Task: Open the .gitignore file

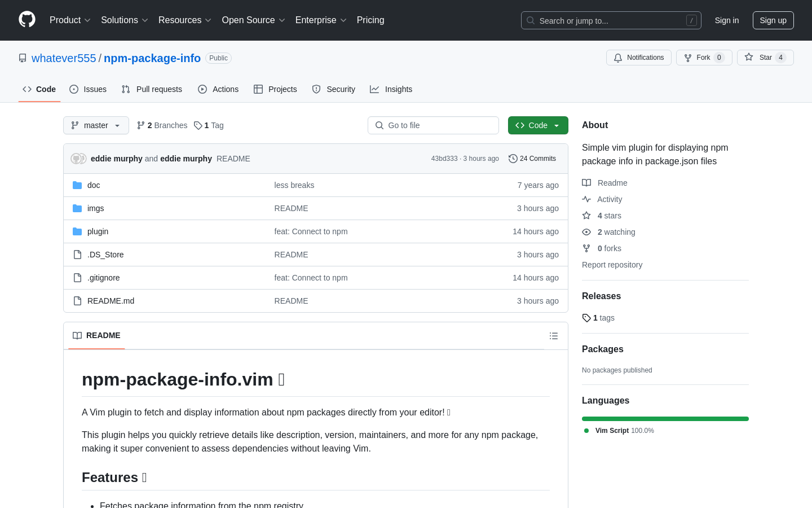Action: click(104, 278)
